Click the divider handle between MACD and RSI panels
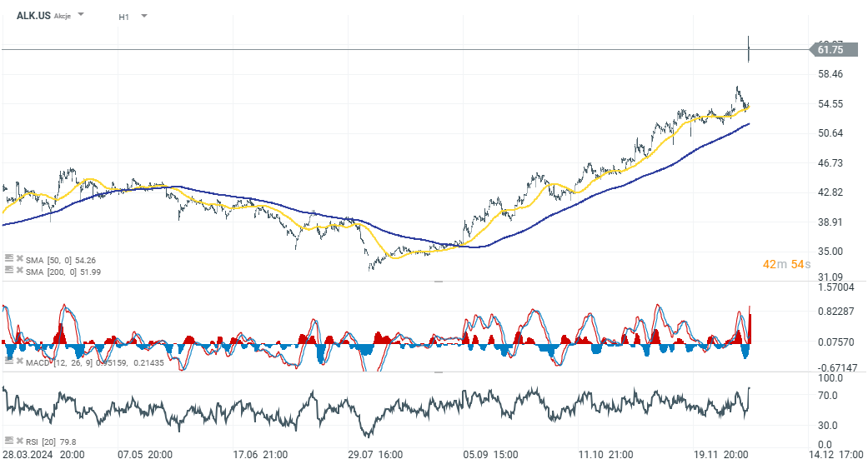 click(x=439, y=372)
